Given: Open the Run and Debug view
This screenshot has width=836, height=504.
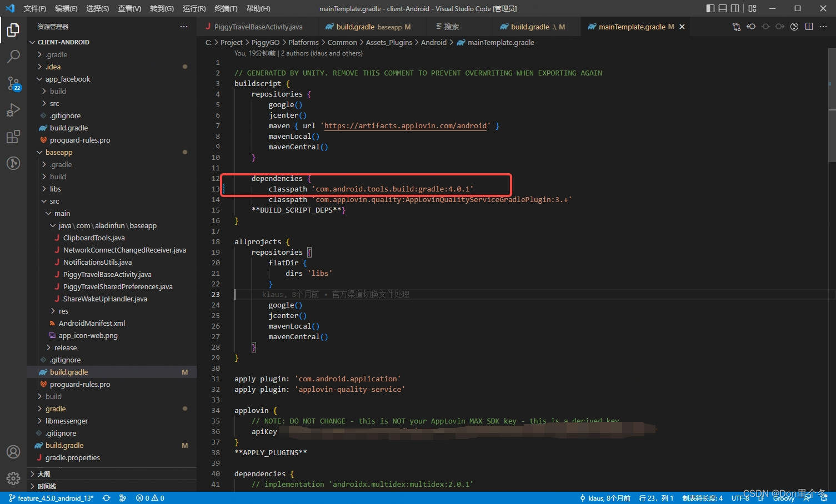Looking at the screenshot, I should point(13,110).
